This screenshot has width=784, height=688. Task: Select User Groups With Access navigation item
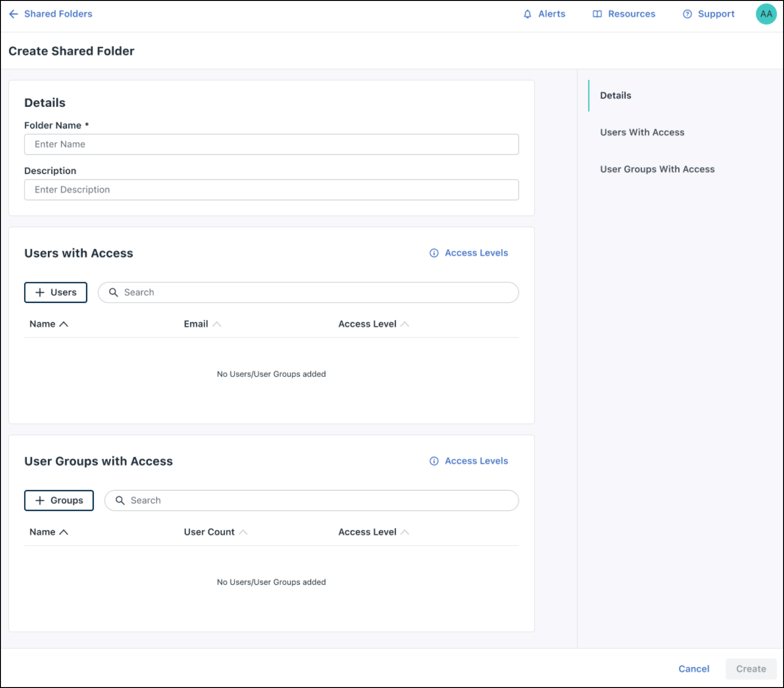[657, 169]
